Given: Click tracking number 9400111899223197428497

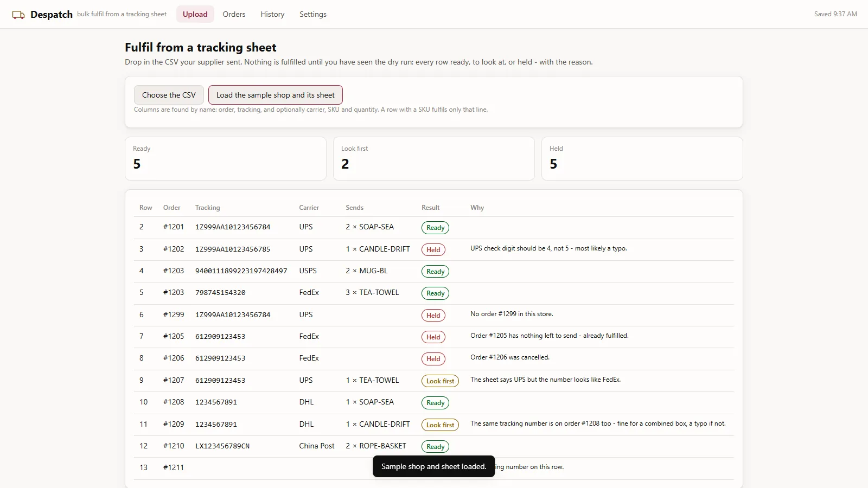Looking at the screenshot, I should (241, 271).
